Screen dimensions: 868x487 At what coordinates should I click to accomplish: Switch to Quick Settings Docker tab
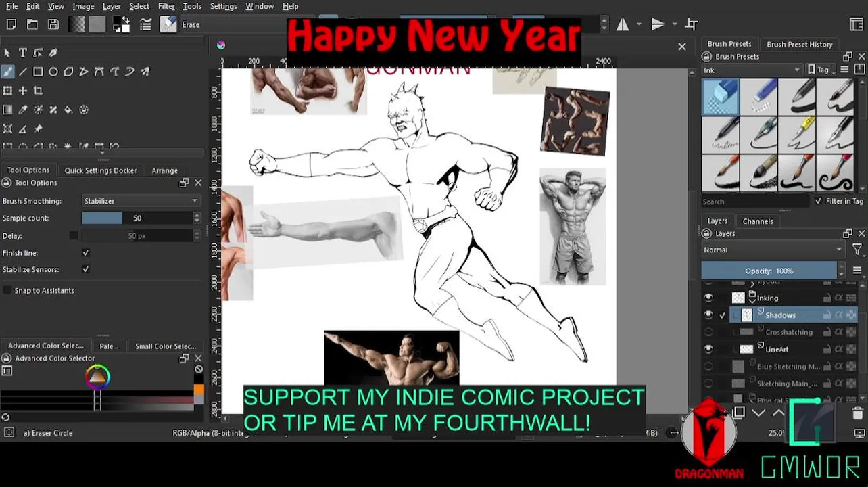tap(101, 170)
